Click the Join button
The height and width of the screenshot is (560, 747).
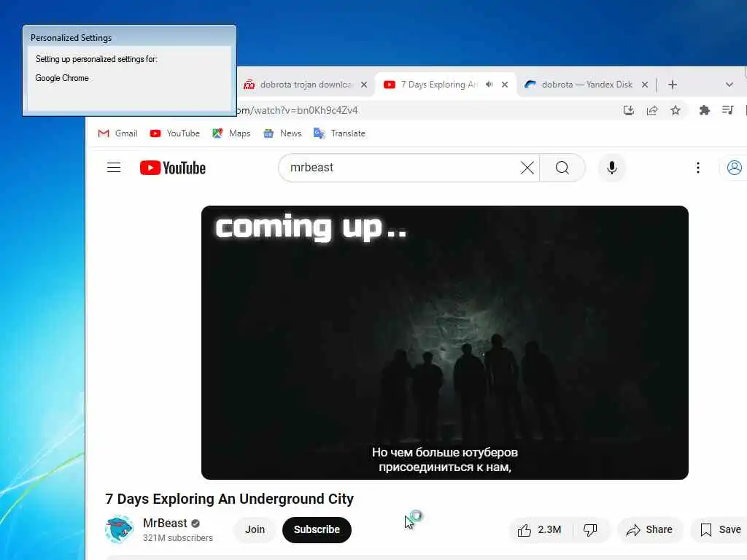255,529
